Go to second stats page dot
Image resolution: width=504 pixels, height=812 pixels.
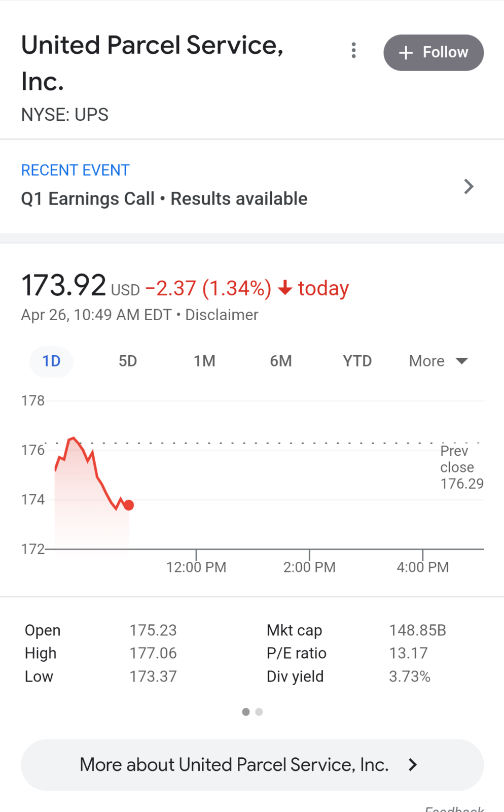(x=259, y=712)
